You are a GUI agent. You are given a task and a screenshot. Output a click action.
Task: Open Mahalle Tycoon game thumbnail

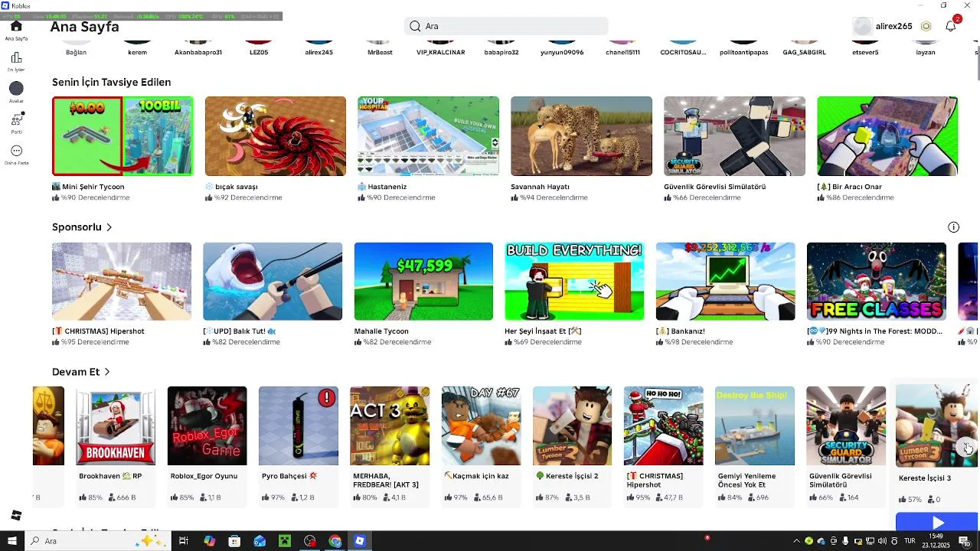pos(423,282)
